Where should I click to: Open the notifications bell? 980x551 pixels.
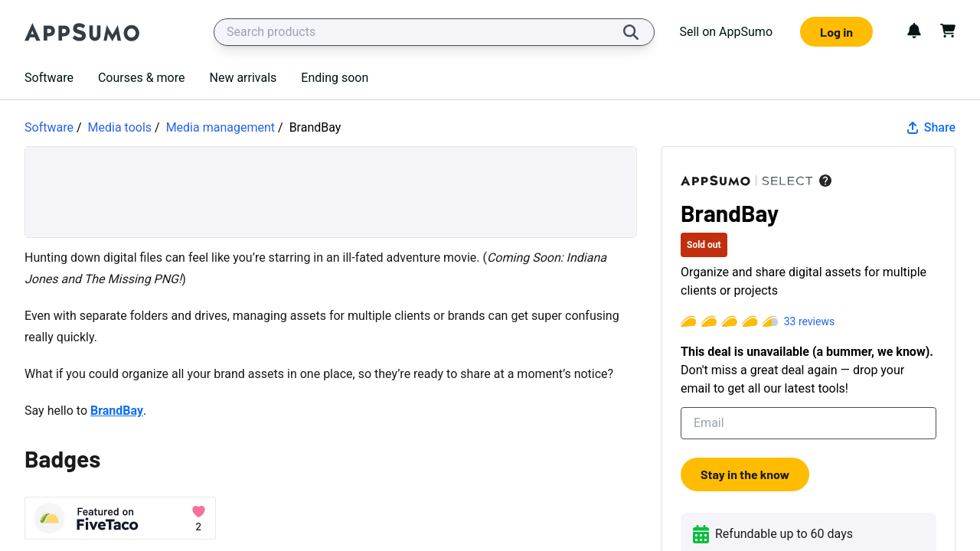tap(913, 31)
